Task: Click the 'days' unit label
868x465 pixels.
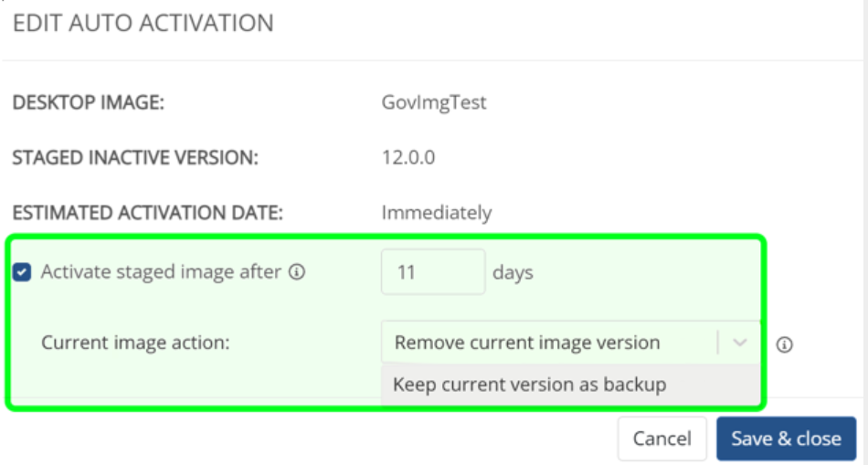Action: coord(513,272)
